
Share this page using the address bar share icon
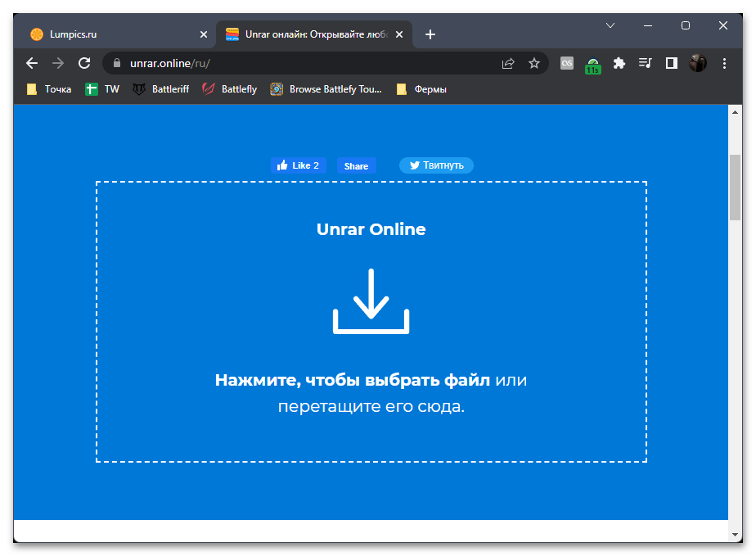coord(508,63)
